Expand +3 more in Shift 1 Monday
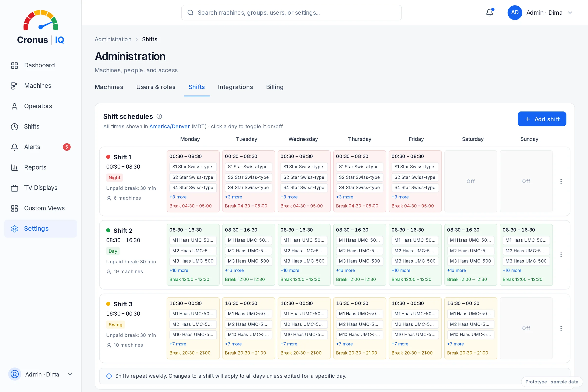Screen dimensions: 588x392 (x=178, y=197)
